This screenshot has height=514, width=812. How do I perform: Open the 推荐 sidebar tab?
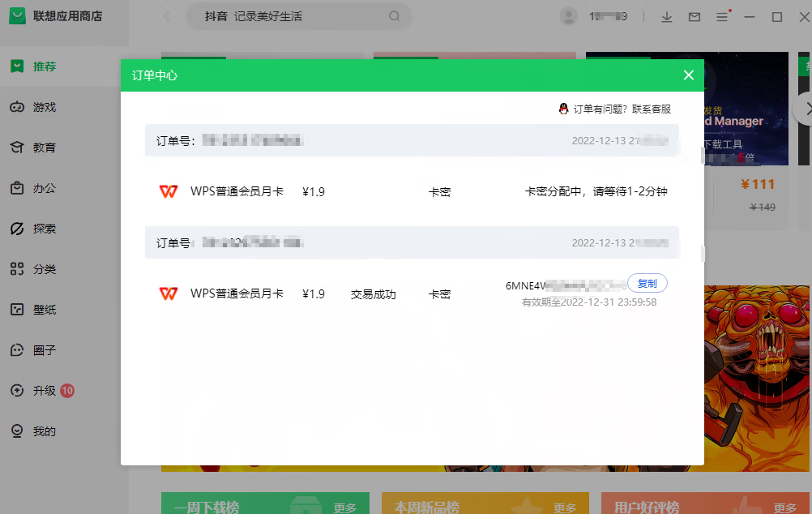45,66
